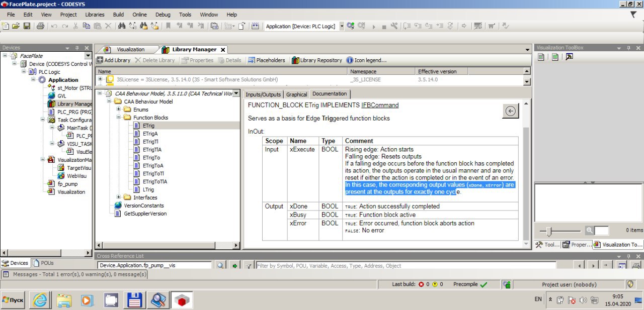Image resolution: width=644 pixels, height=310 pixels.
Task: Copy selection using the Copy icon
Action: (87, 26)
